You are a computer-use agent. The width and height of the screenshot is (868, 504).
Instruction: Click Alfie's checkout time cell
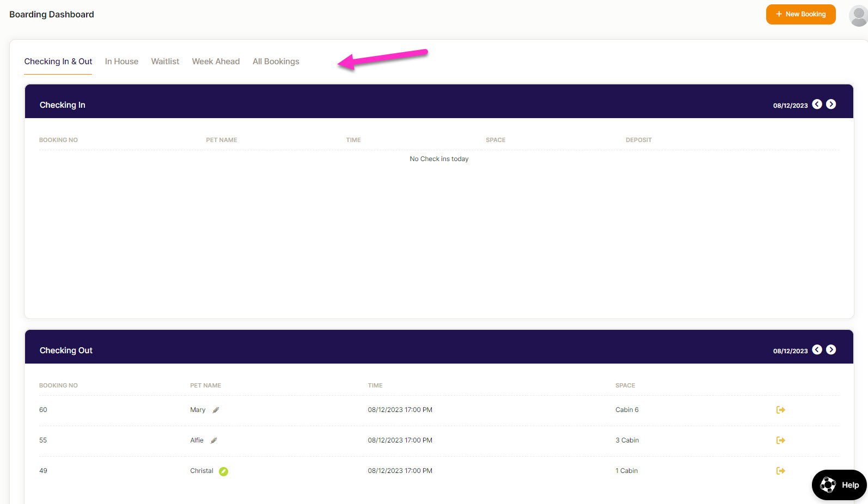click(400, 440)
